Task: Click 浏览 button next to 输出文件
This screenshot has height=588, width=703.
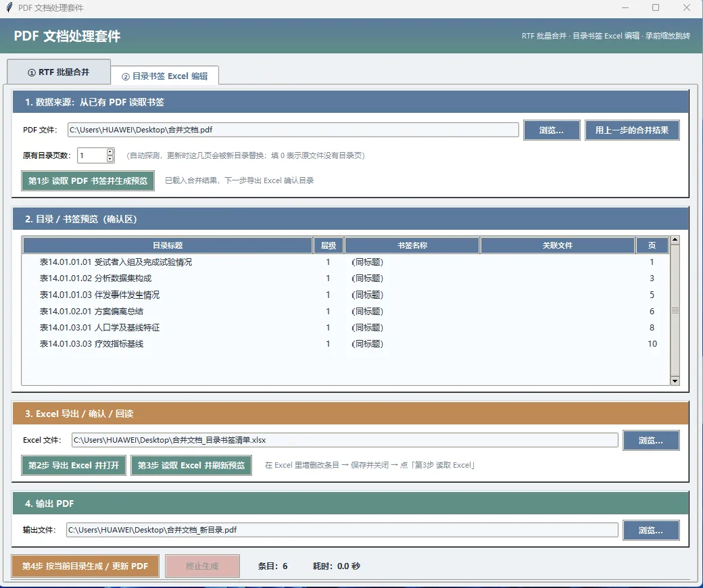Action: pos(650,530)
